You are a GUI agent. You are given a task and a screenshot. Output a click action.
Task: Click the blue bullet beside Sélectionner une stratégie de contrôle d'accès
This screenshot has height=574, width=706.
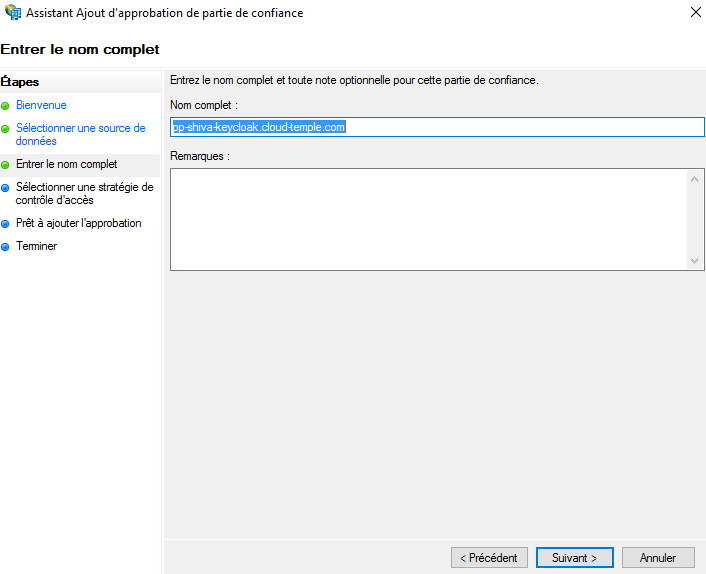(6, 187)
